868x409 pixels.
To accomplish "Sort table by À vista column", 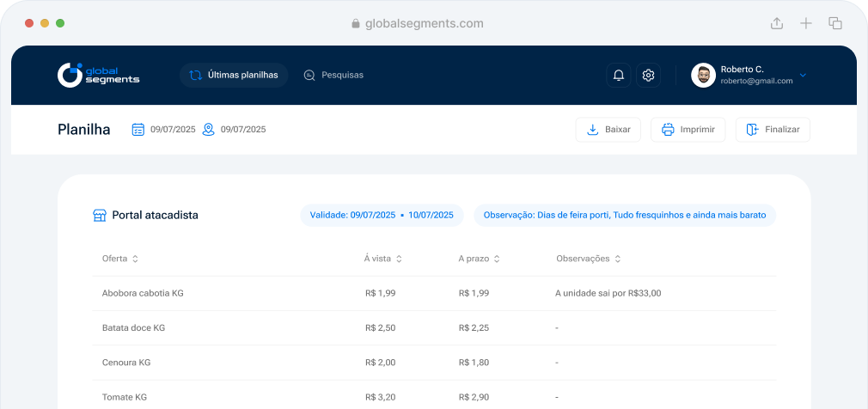I will 399,259.
